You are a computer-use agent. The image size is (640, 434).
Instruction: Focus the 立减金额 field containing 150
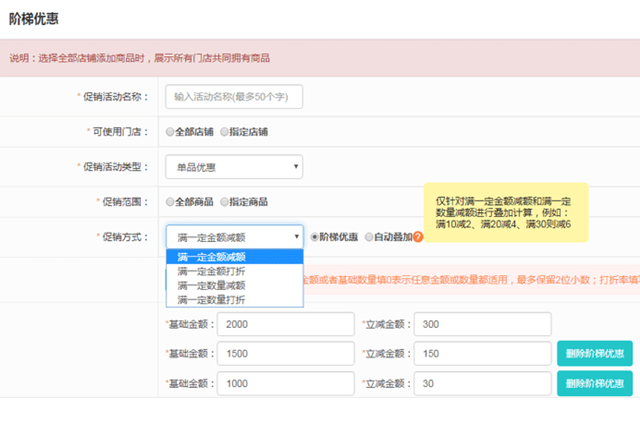tap(481, 354)
